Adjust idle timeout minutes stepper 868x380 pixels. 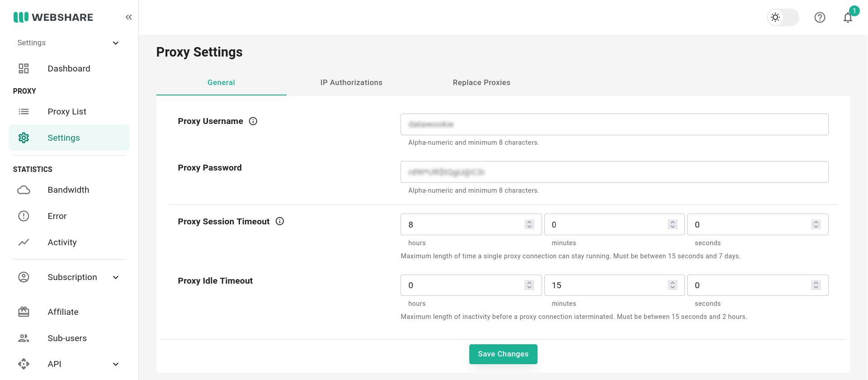tap(672, 285)
